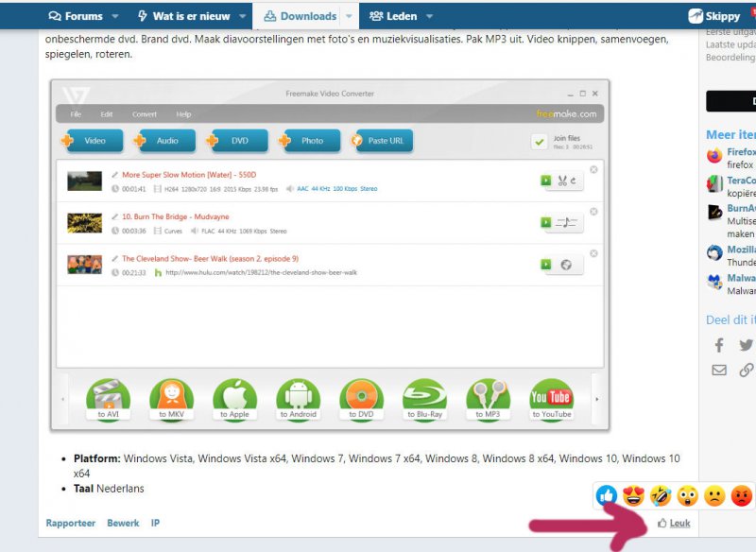This screenshot has width=756, height=552.
Task: Click the 'to AVI' output icon
Action: [x=108, y=400]
